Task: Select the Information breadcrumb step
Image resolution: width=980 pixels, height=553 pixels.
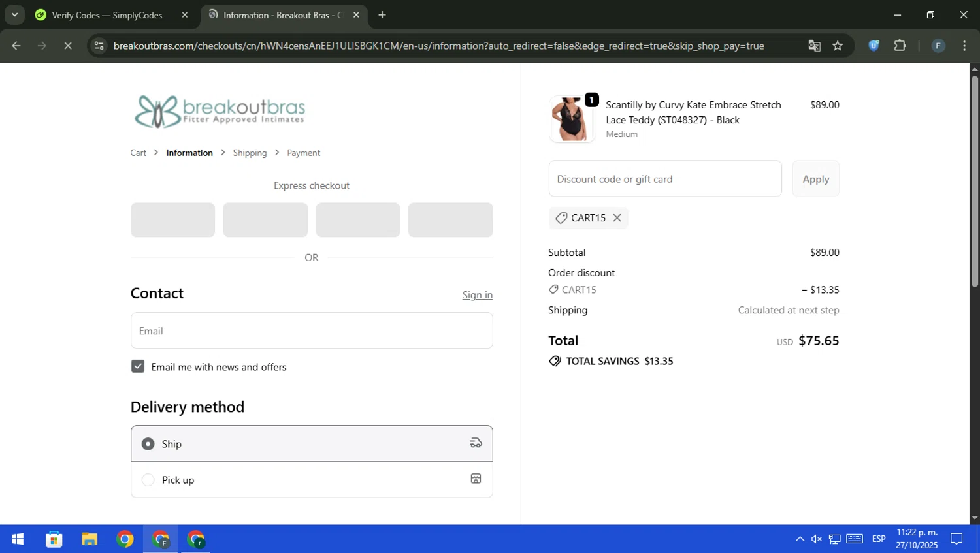Action: click(189, 153)
